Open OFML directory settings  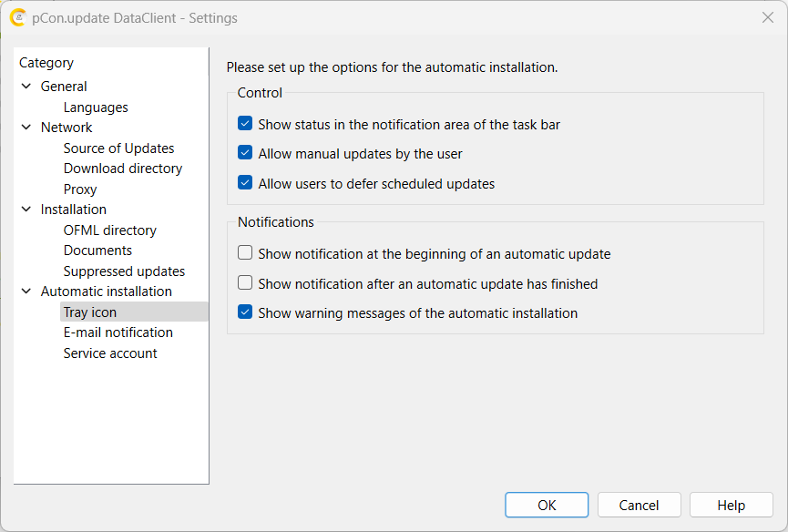(109, 230)
